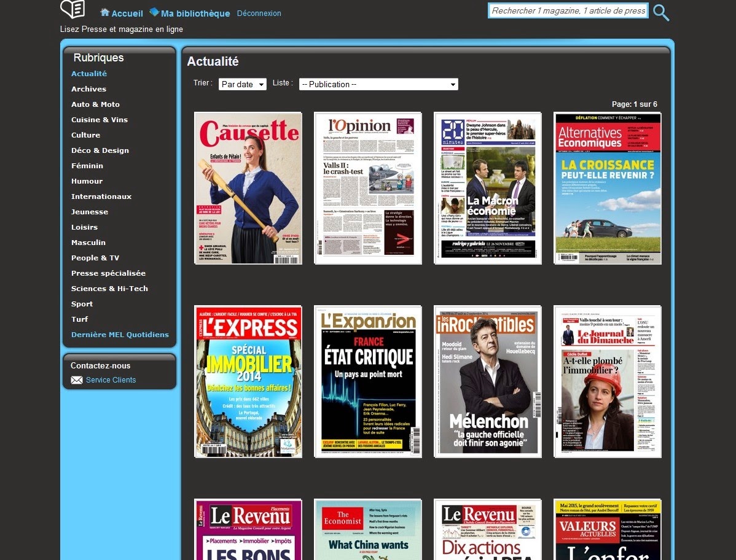Open the Masculin category
Image resolution: width=736 pixels, height=560 pixels.
coord(88,243)
